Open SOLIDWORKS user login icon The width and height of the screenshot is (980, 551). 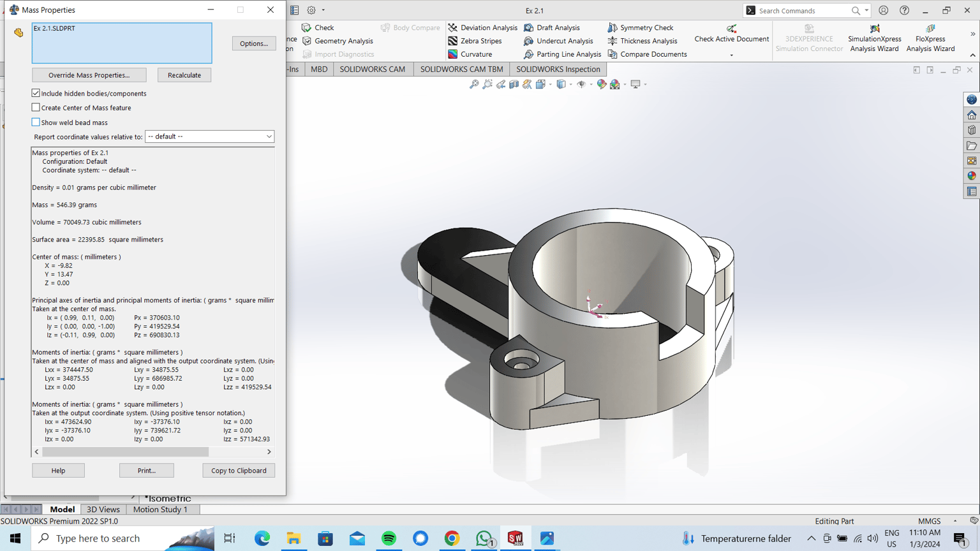coord(884,10)
